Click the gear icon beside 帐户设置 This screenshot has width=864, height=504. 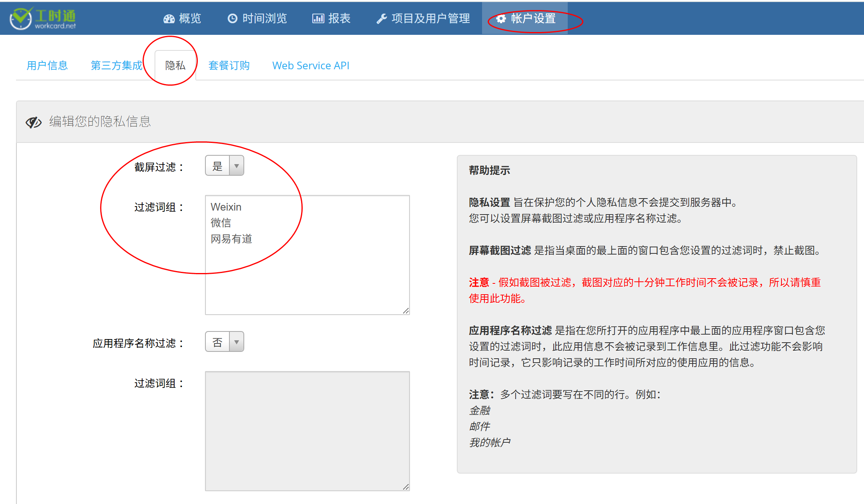[501, 18]
